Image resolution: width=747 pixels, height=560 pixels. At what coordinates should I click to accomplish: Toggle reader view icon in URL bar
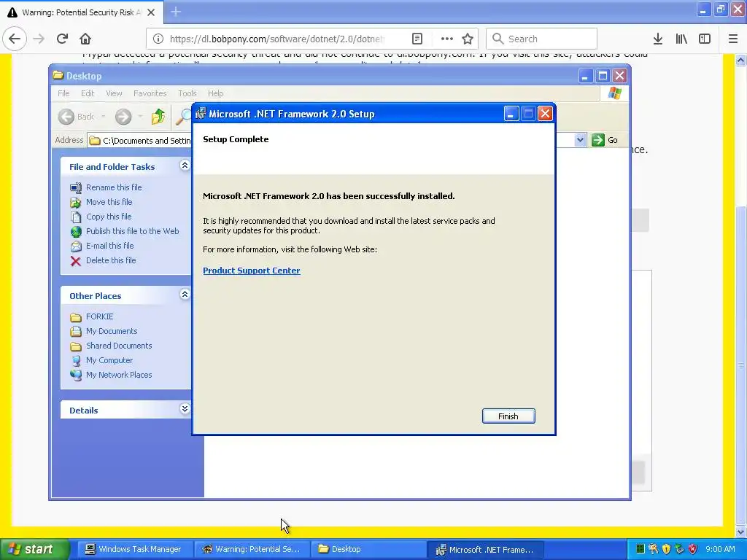417,39
